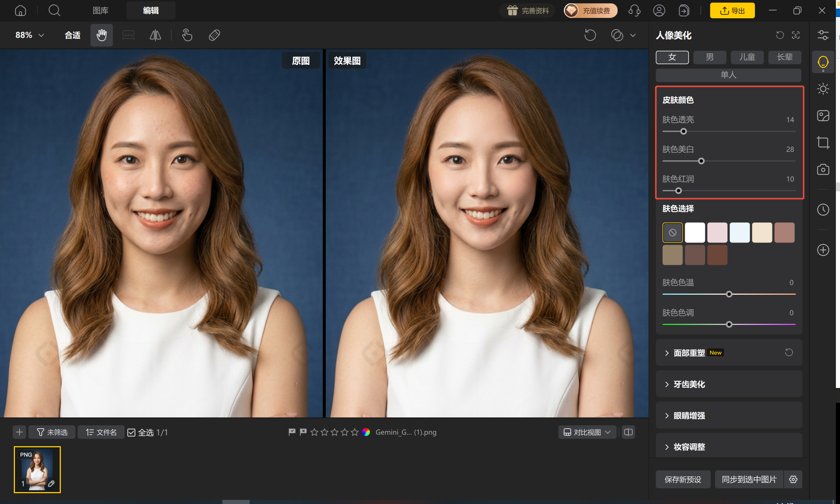
Task: Click the 同步到选中图片 button
Action: pyautogui.click(x=749, y=479)
